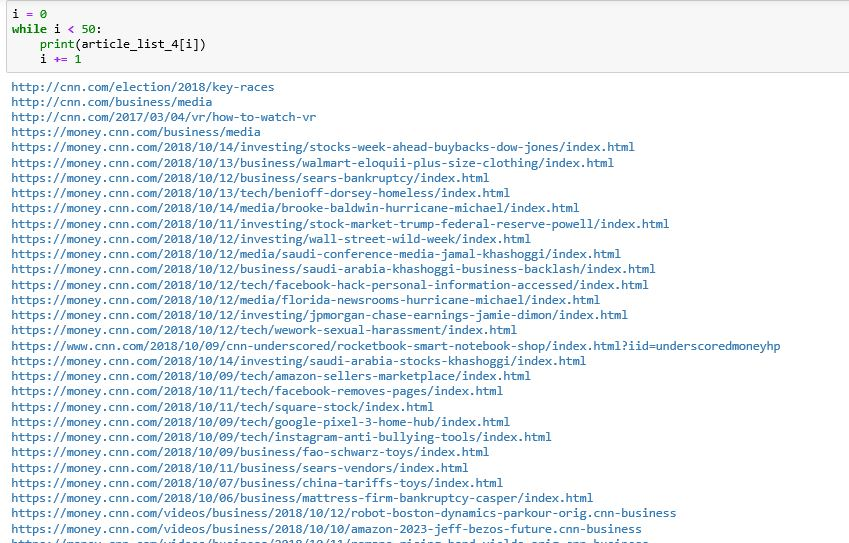Screen dimensions: 849x543
Task: Open the benioff-dorsey-homeless link
Action: (260, 193)
